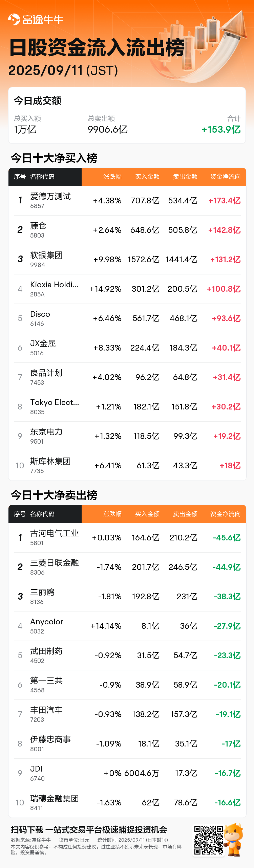
Task: Click Anycolor 5032 stock name
Action: (47, 622)
